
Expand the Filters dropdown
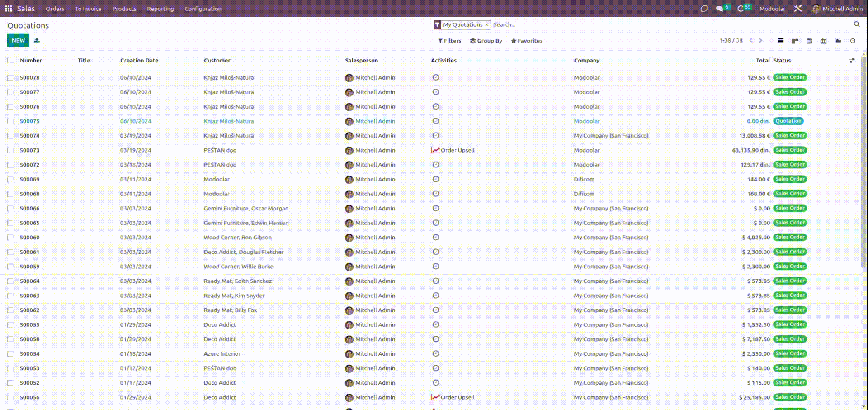coord(449,41)
